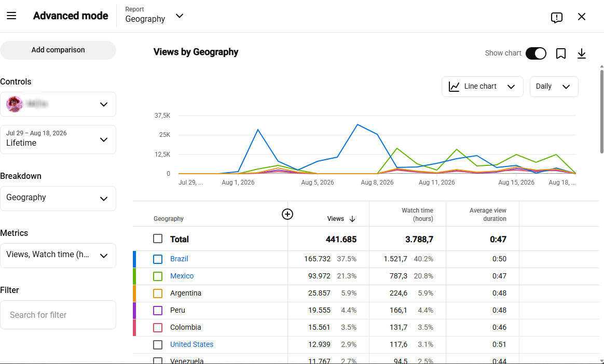Viewport: 604px width, 364px height.
Task: Click the Watch time (hours) column header
Action: pos(417,214)
